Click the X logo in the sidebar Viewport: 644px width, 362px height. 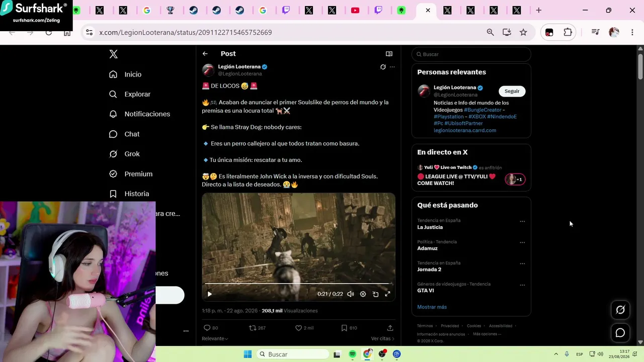114,54
